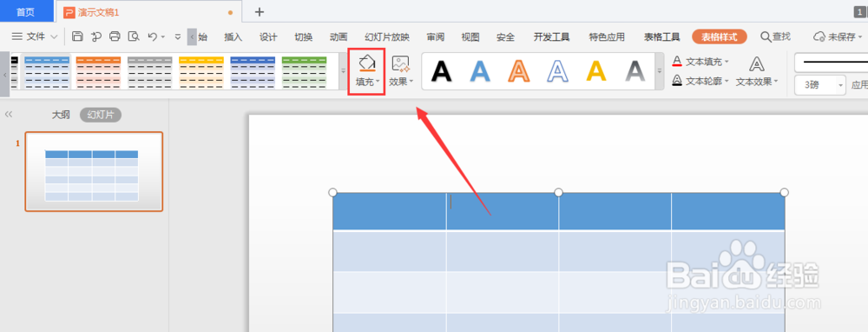Switch panel to 幻灯片 view
Screen dimensions: 868x332
pos(101,115)
